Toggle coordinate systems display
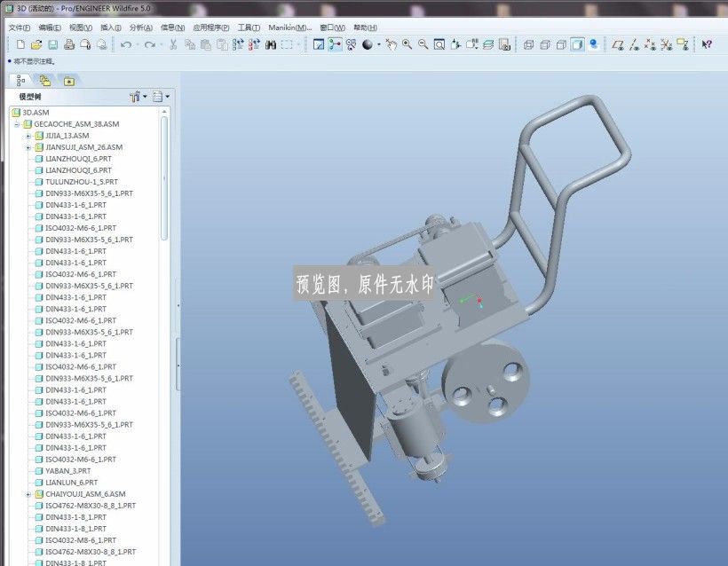The image size is (728, 566). pos(666,44)
